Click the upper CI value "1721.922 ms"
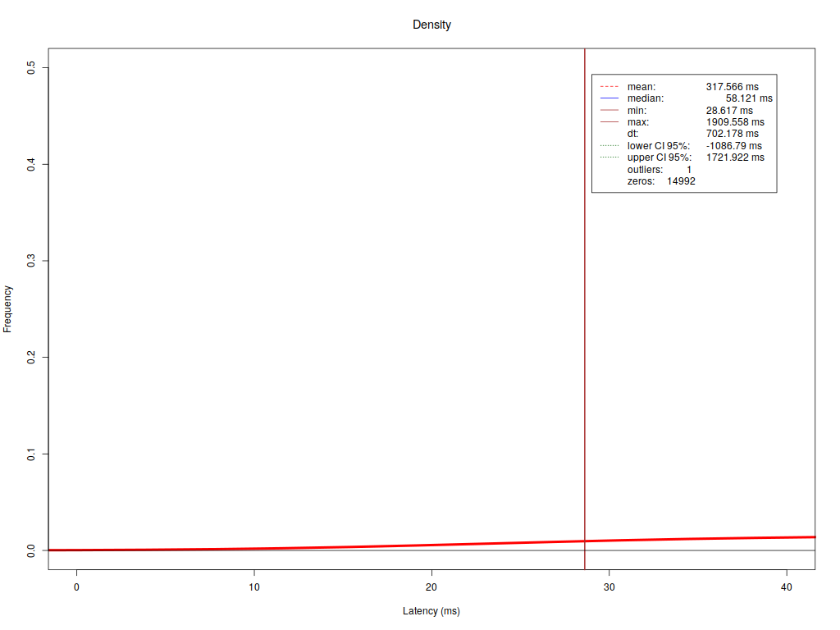840x630 pixels. [x=735, y=157]
